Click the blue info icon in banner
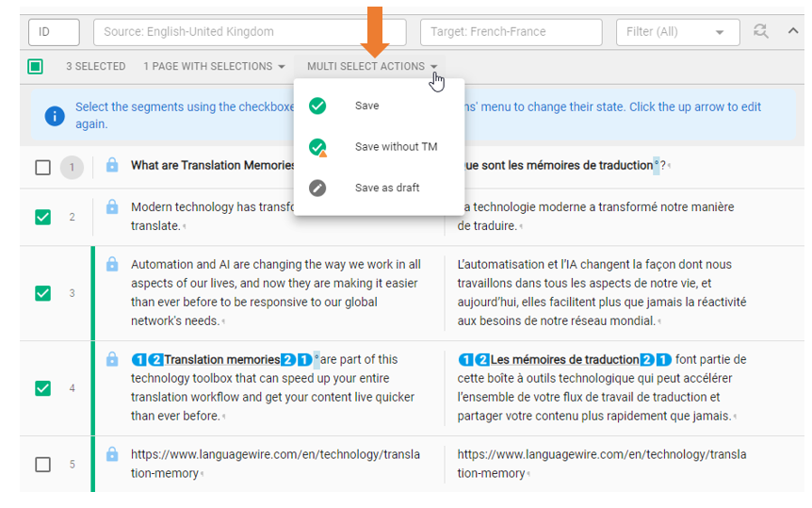This screenshot has width=812, height=508. pos(56,115)
